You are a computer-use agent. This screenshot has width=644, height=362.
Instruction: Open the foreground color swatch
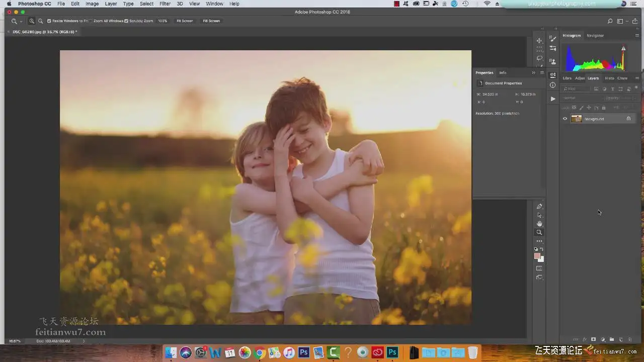(537, 256)
